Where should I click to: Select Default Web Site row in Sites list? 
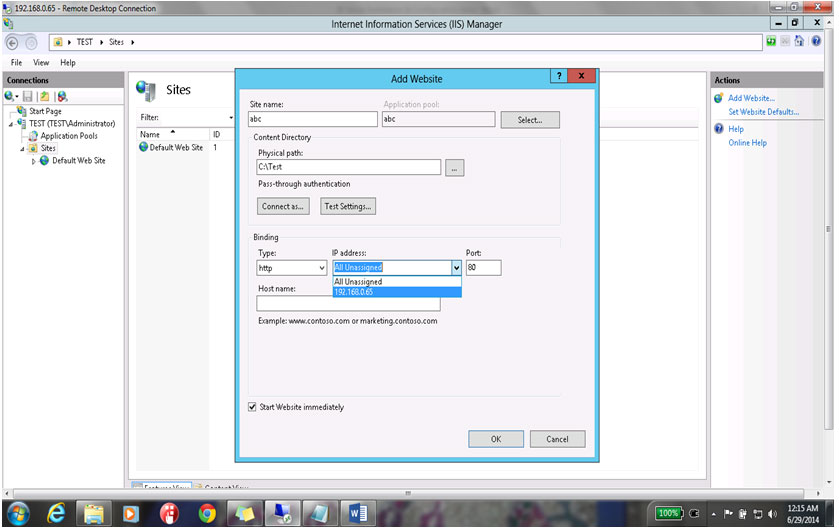pos(177,148)
